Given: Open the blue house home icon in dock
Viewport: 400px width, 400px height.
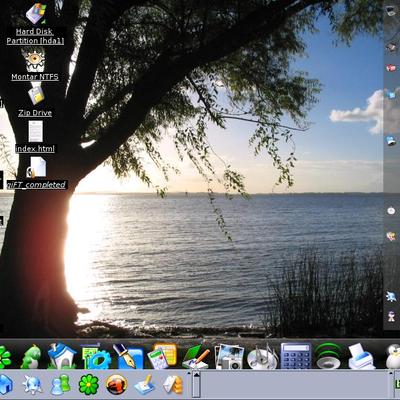Looking at the screenshot, I should tap(62, 356).
